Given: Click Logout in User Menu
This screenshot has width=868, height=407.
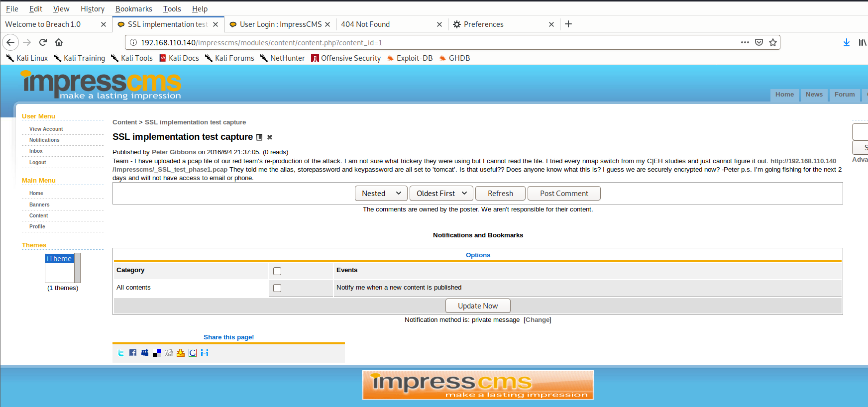Looking at the screenshot, I should coord(37,162).
